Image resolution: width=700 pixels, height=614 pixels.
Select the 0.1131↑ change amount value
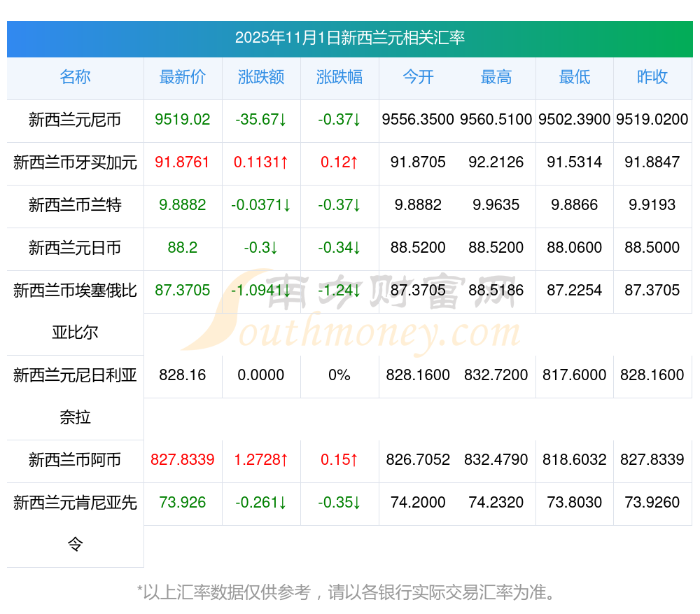coord(261,162)
